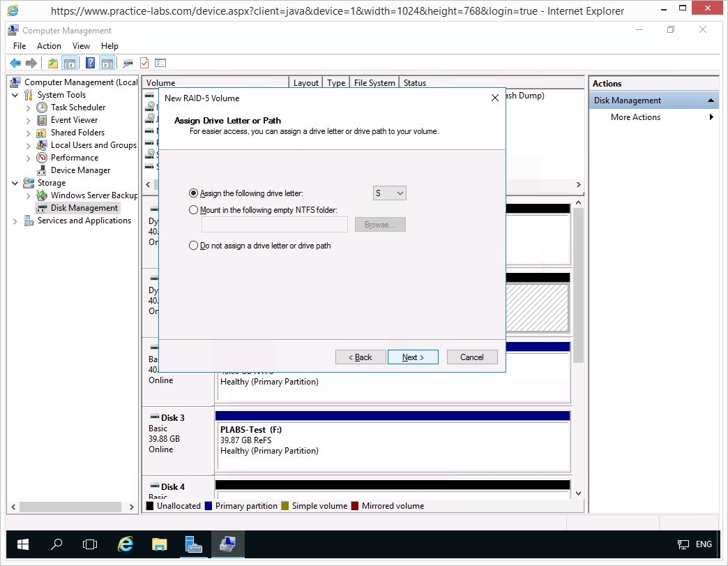Choose Mount in the following empty NTFS folder
Viewport: 728px width, 566px height.
[x=194, y=210]
